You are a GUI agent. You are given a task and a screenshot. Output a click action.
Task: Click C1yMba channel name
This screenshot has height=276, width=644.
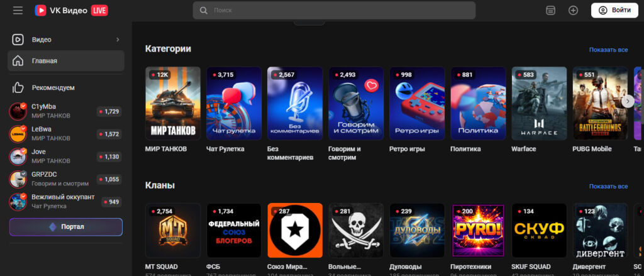(43, 107)
